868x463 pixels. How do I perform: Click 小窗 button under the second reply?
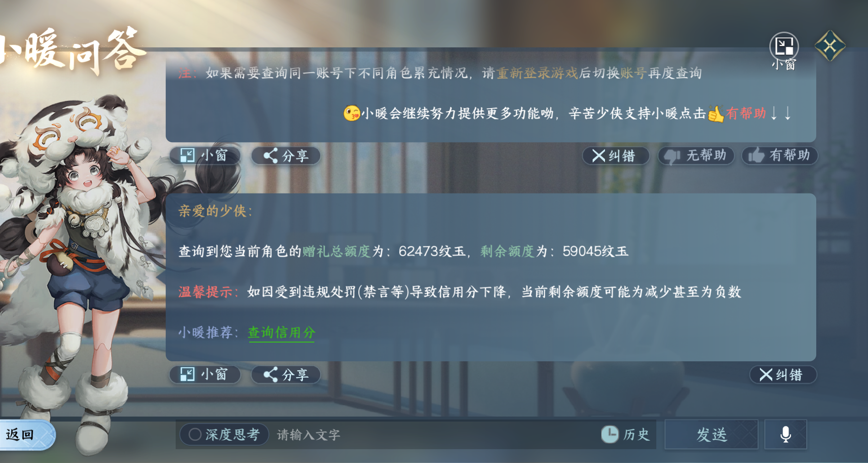[205, 375]
